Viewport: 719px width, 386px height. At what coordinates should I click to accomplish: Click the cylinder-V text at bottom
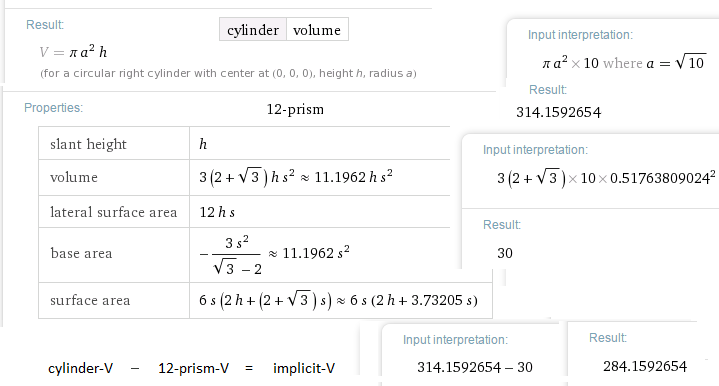click(x=81, y=368)
